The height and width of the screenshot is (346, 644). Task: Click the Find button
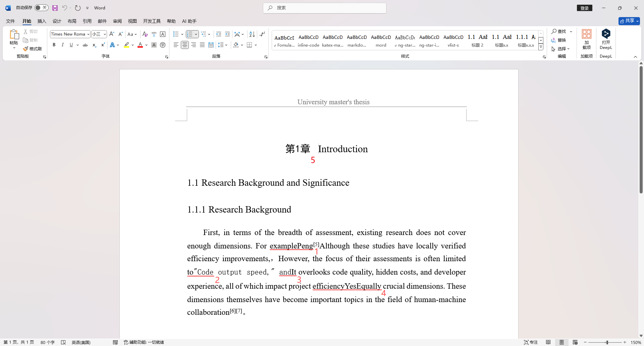(559, 31)
